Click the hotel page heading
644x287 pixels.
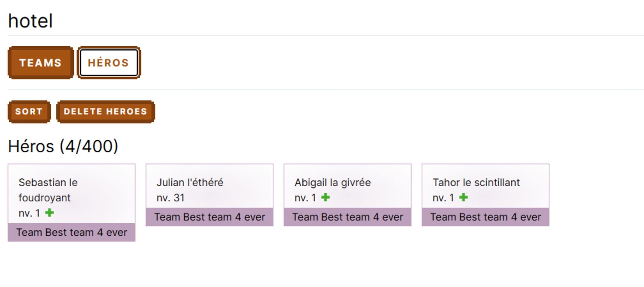pyautogui.click(x=30, y=21)
